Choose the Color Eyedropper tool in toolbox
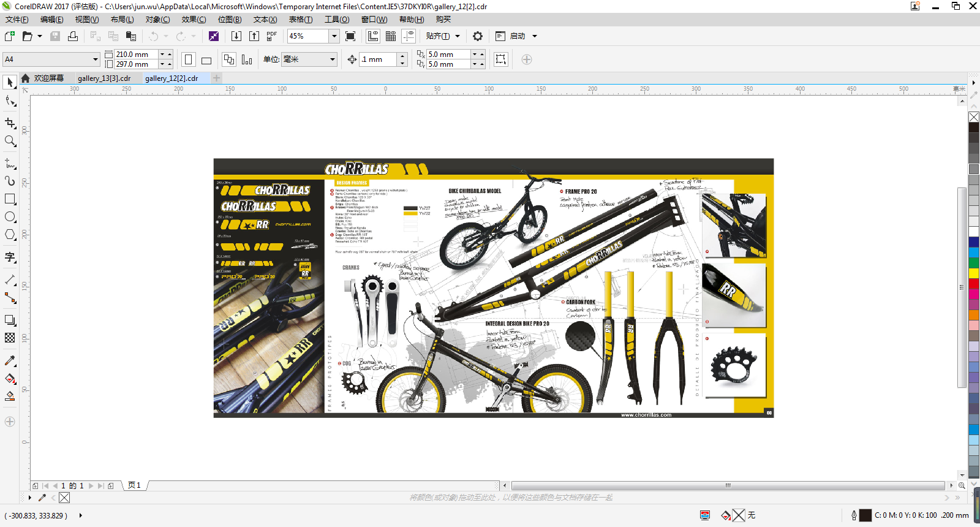 pyautogui.click(x=10, y=360)
